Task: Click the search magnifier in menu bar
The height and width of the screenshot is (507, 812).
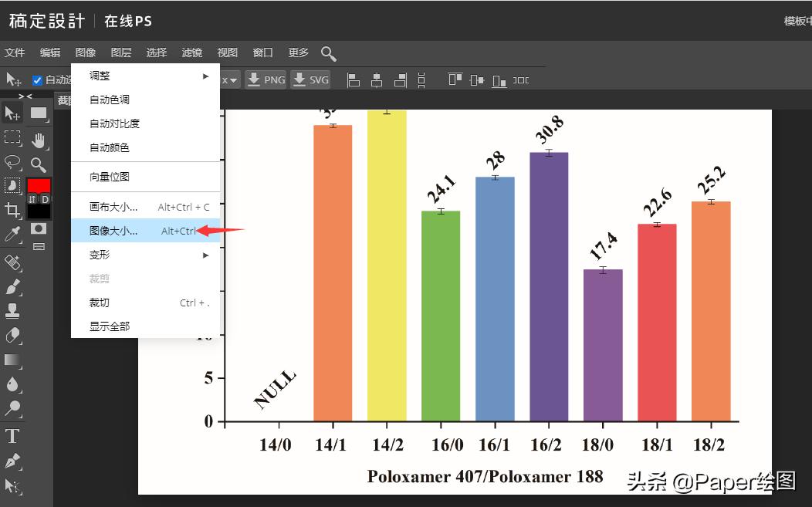Action: tap(328, 53)
